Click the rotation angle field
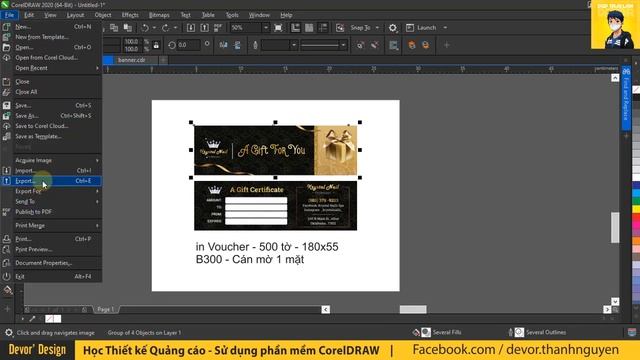Image resolution: width=640 pixels, height=360 pixels. tap(188, 45)
